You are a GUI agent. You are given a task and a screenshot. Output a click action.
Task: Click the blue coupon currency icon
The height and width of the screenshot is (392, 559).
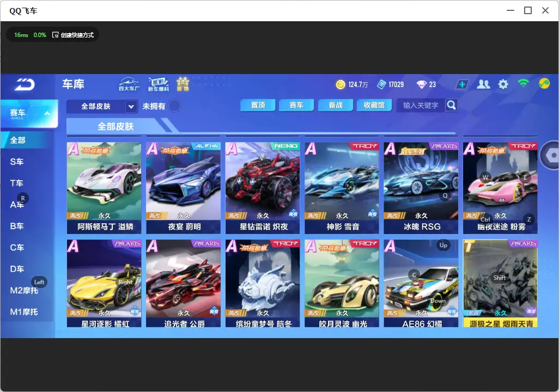[381, 84]
